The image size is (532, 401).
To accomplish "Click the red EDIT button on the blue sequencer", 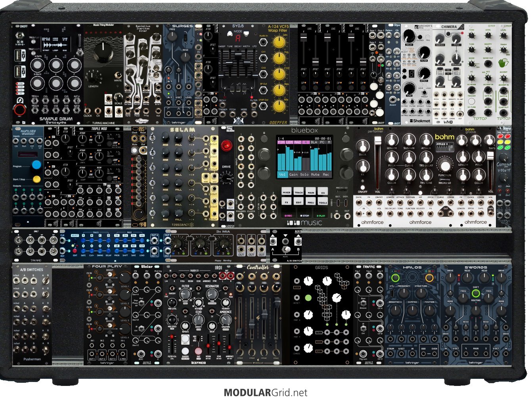I will click(75, 251).
